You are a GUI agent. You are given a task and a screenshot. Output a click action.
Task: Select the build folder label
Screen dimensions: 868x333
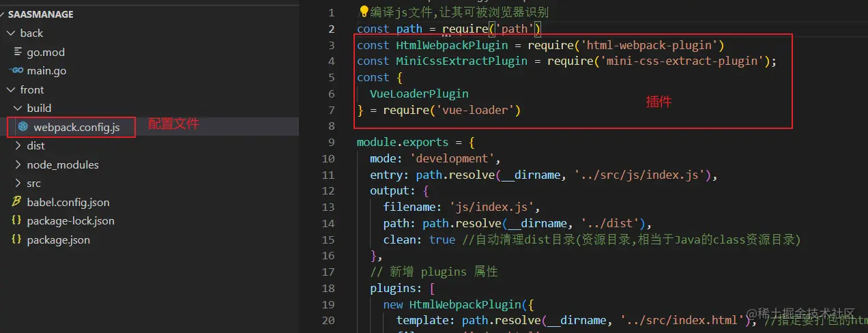tap(39, 108)
